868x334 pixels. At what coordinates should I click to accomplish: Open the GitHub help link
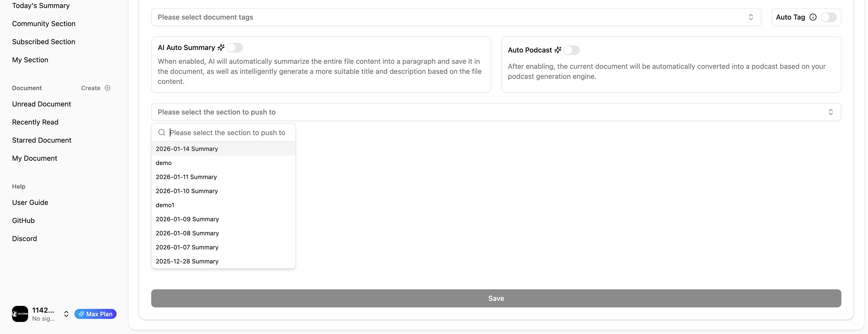pos(23,220)
